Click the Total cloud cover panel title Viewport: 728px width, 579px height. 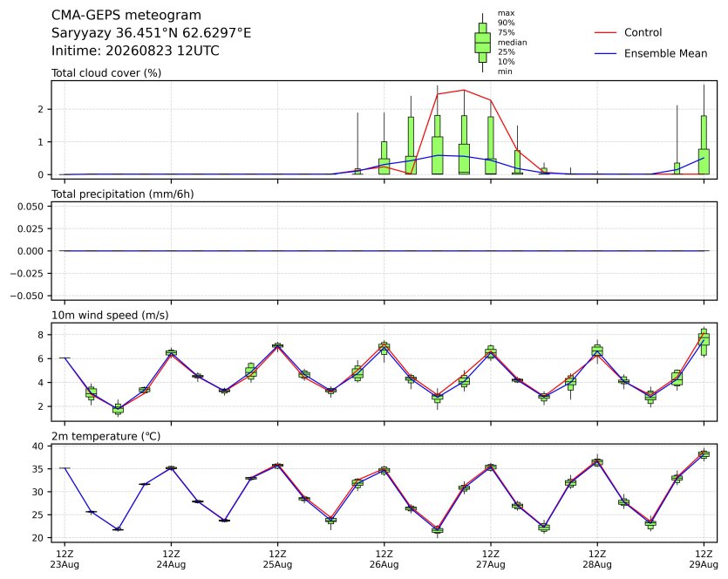pos(106,73)
